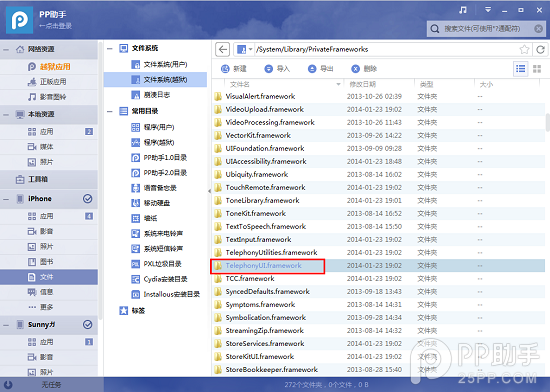Select 越狱应用 in the sidebar
The width and height of the screenshot is (550, 392).
(x=49, y=67)
